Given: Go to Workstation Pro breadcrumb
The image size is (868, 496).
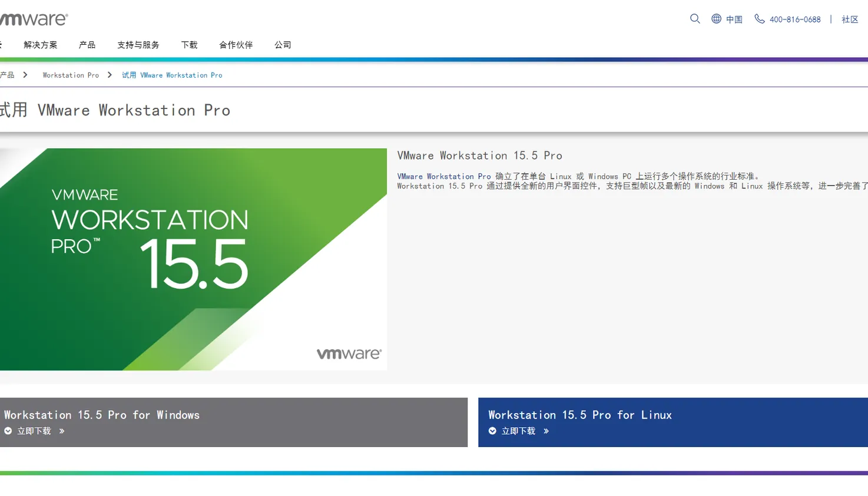Looking at the screenshot, I should tap(71, 75).
